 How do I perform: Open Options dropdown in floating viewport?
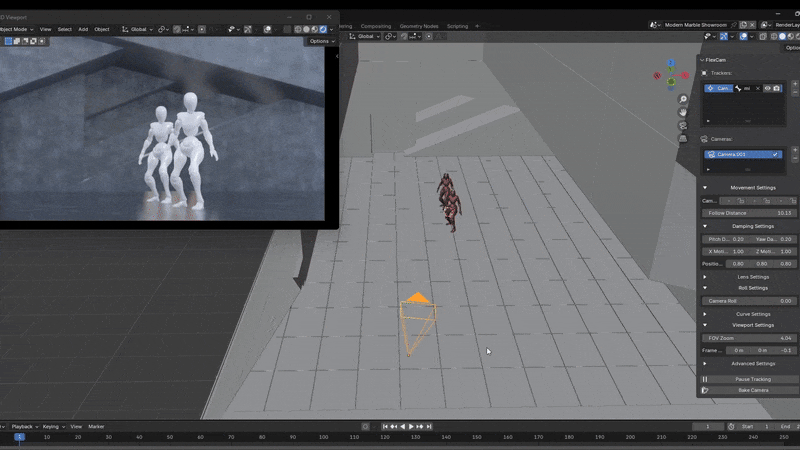pos(322,41)
